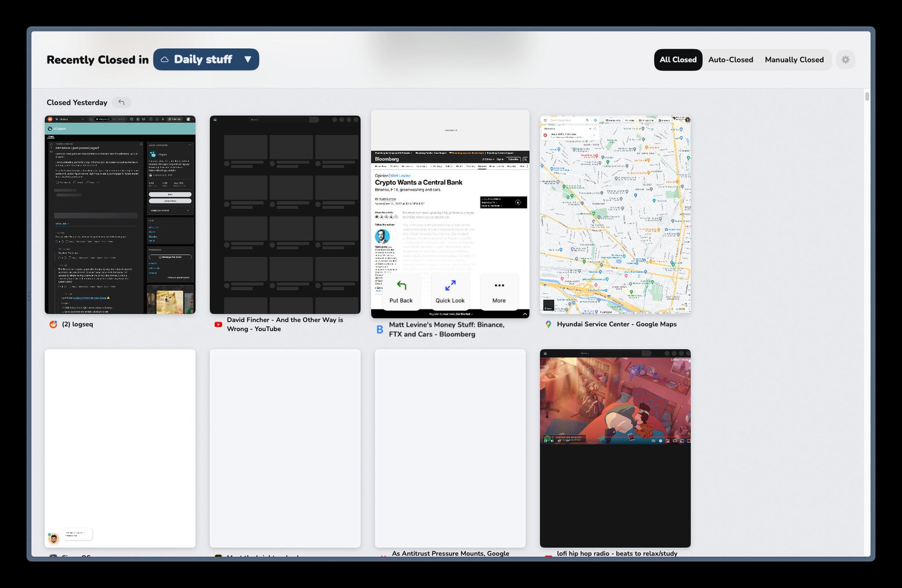Click the Bloomberg B favicon

coord(380,329)
